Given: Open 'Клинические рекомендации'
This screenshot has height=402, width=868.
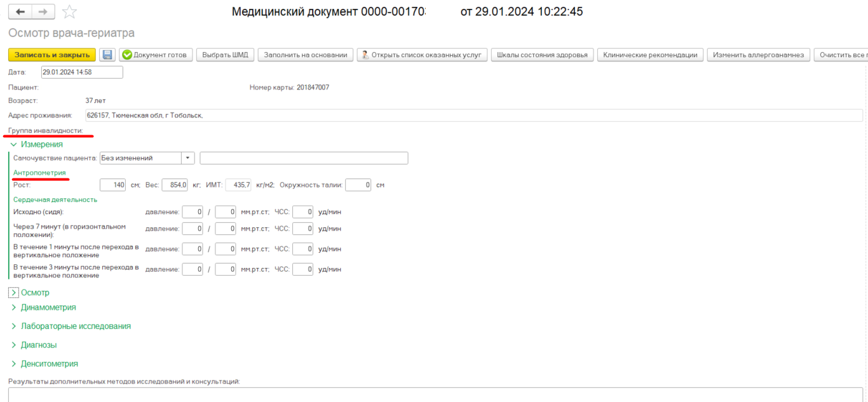Looking at the screenshot, I should [650, 55].
